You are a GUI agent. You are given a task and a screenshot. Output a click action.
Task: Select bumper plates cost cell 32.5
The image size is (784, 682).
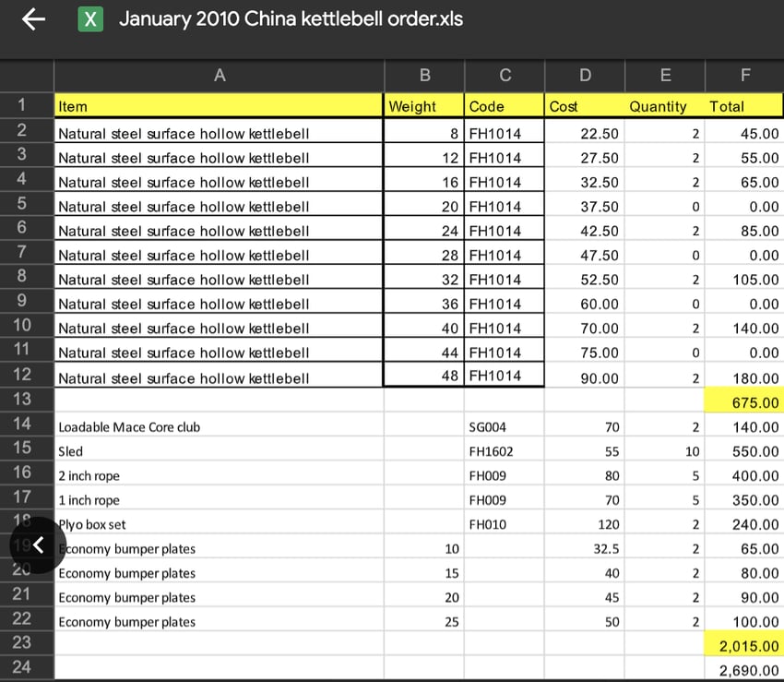tap(585, 546)
